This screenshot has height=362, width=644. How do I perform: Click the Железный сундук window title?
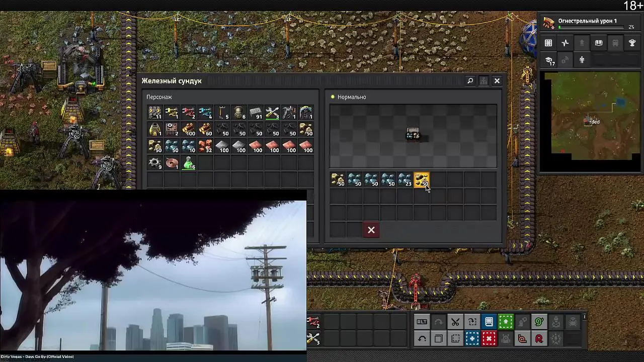point(171,81)
